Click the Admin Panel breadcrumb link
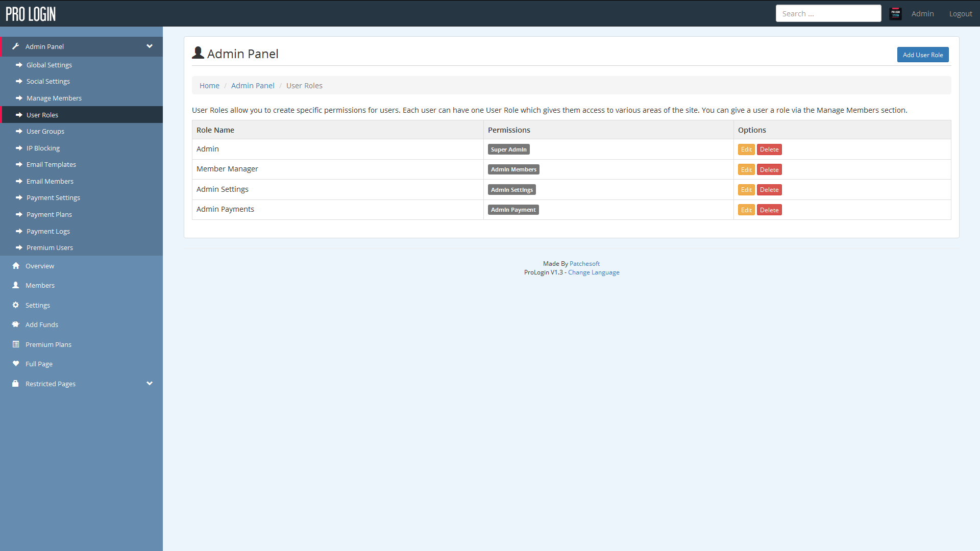The height and width of the screenshot is (551, 980). point(253,86)
